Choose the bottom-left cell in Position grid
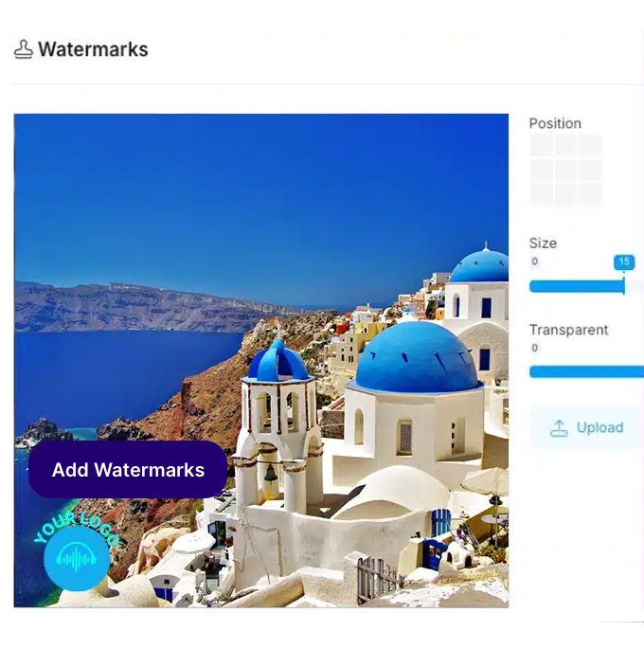Viewport: 644px width, 667px height. [x=541, y=194]
